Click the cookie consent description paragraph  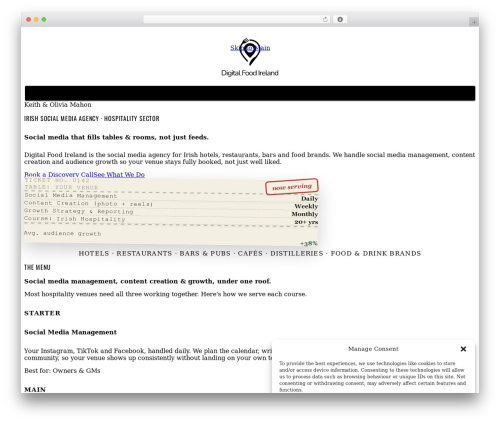[372, 377]
